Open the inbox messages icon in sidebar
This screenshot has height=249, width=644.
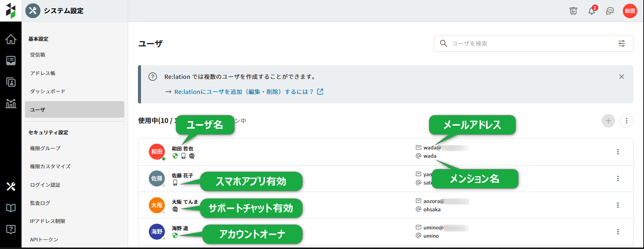[11, 61]
